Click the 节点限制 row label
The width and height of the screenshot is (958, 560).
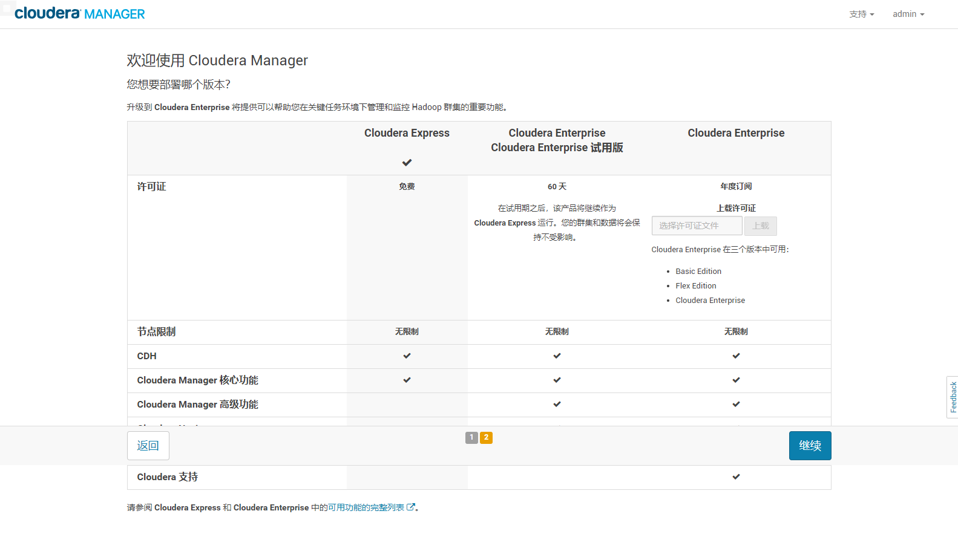156,331
